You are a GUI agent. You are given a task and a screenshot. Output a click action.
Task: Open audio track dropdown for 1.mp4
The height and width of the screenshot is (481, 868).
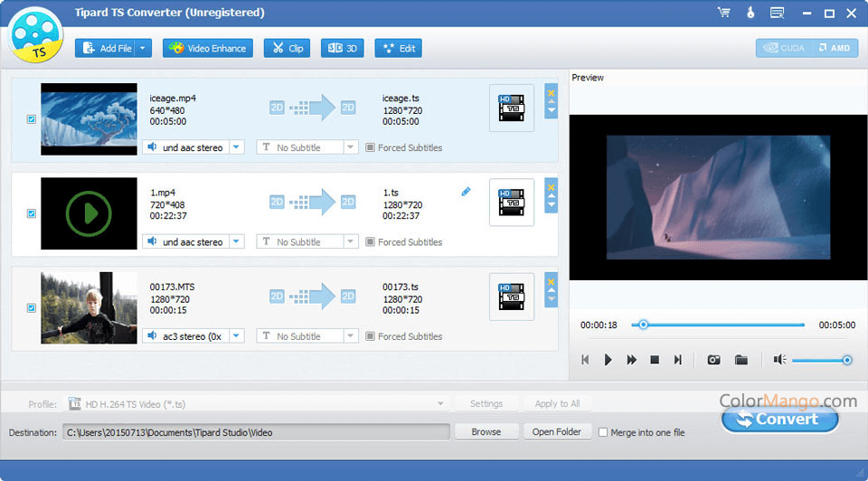click(236, 242)
